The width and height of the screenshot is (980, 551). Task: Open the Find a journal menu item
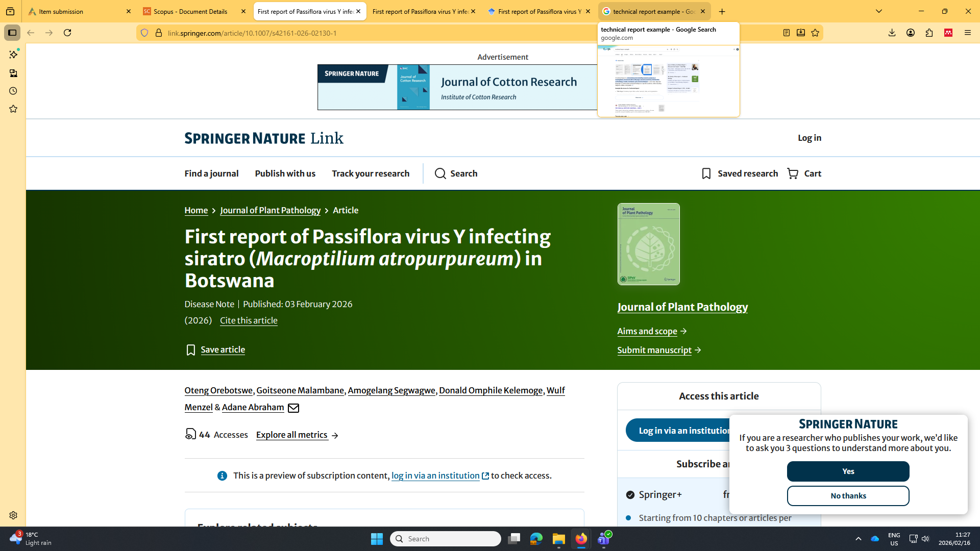[211, 173]
